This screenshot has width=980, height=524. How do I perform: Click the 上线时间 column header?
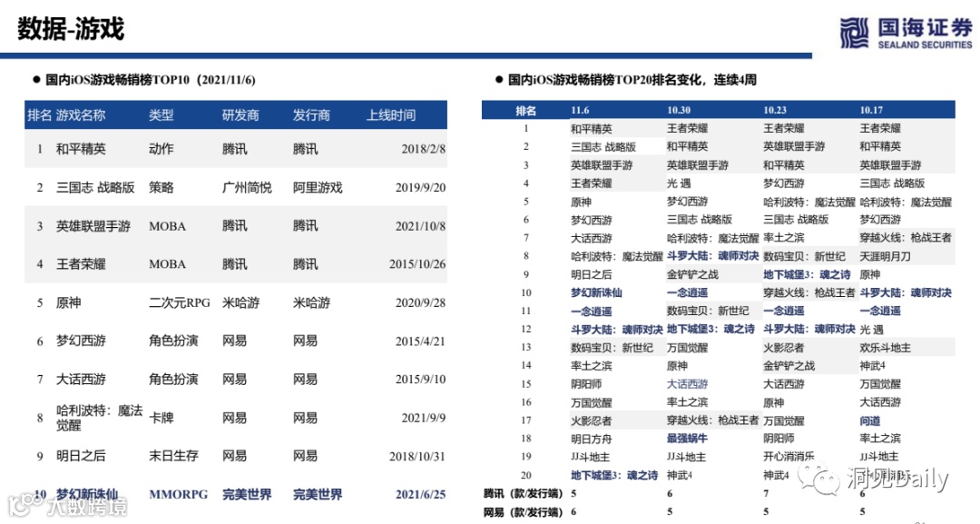(x=391, y=115)
